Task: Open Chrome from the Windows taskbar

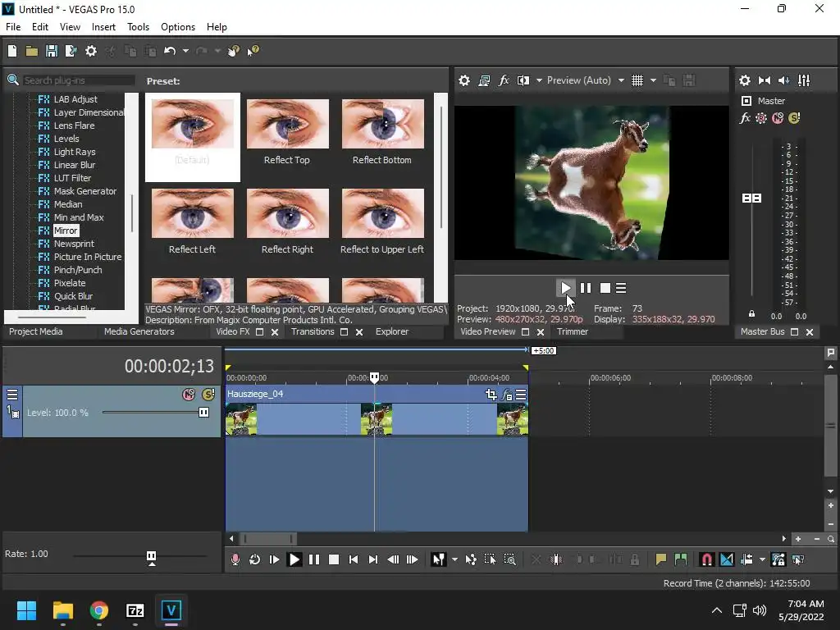Action: click(x=99, y=610)
